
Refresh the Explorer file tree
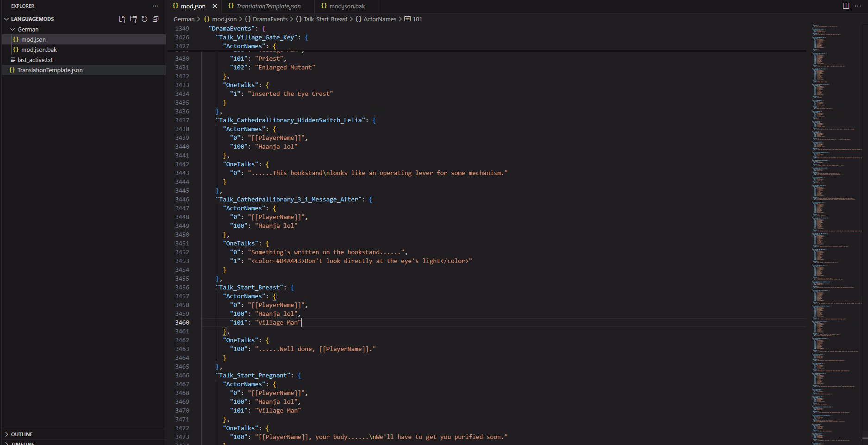[144, 19]
